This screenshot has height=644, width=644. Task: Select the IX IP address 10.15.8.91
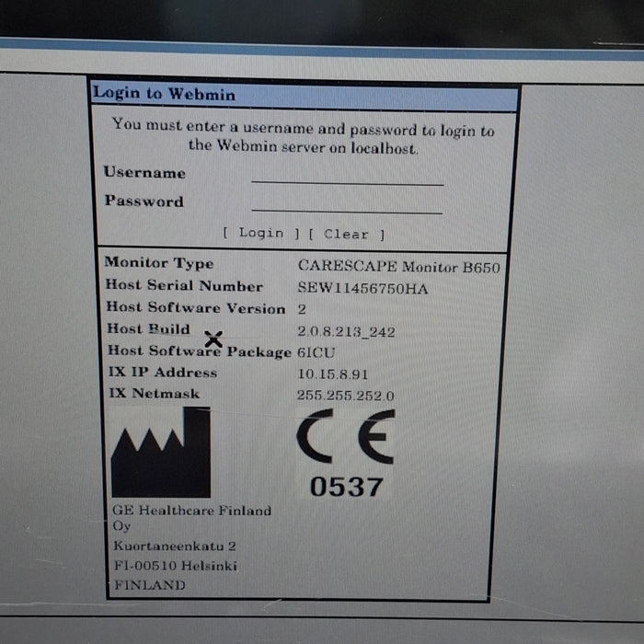[333, 374]
